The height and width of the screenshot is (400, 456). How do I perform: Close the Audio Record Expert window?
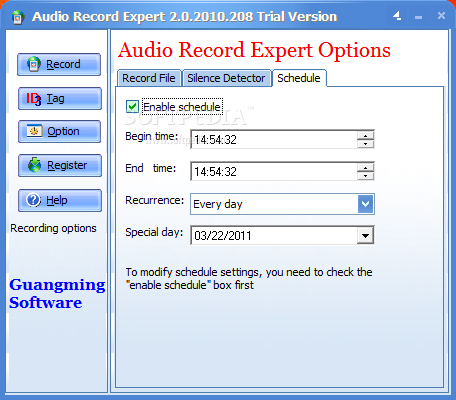tap(441, 16)
